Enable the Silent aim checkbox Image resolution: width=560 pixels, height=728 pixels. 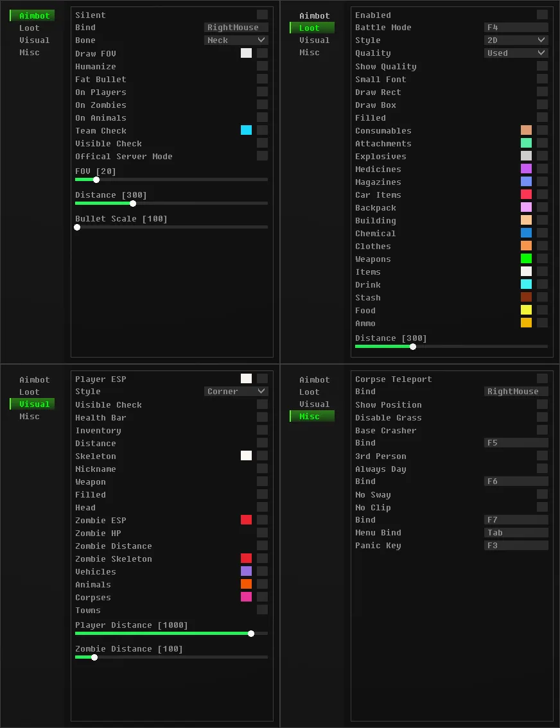coord(262,14)
